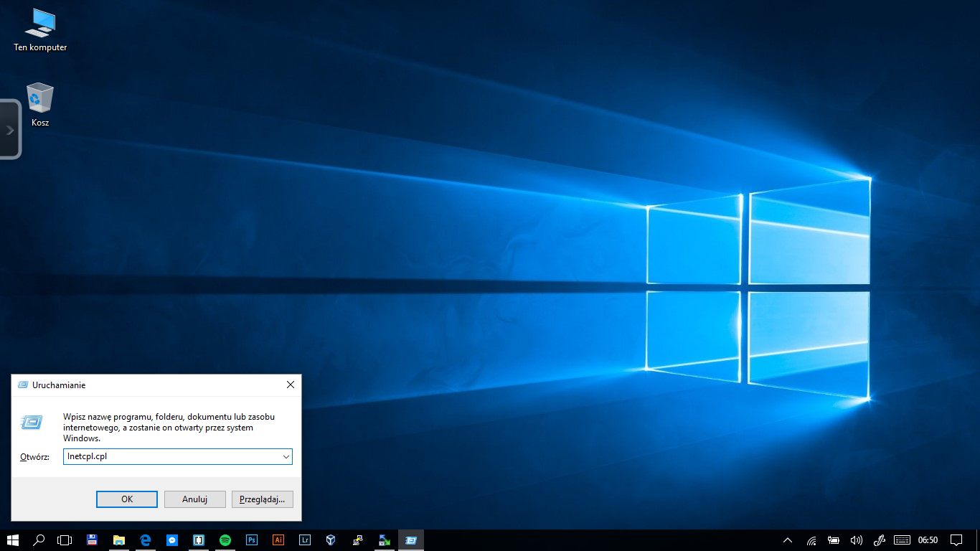The width and height of the screenshot is (980, 551).
Task: Open the blue bracket app icon in taskbar
Action: [x=199, y=540]
